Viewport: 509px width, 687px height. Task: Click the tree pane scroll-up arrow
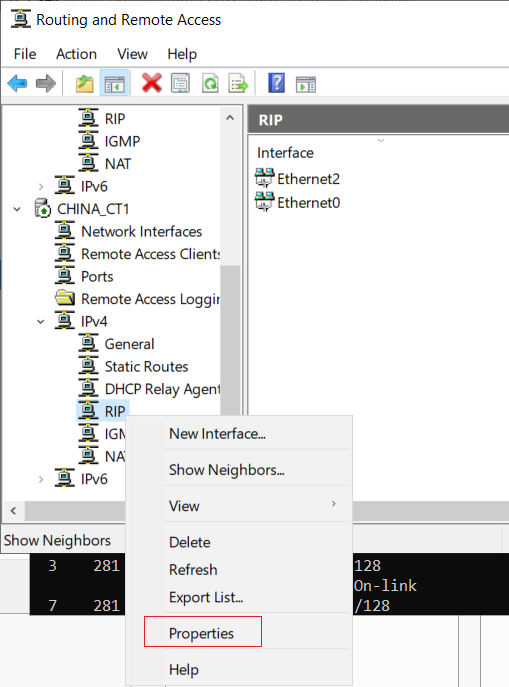click(230, 118)
